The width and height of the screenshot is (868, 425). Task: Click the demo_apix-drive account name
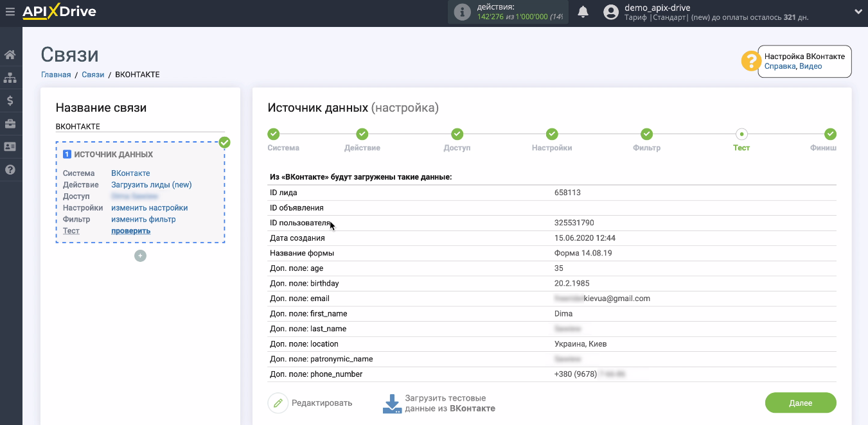pos(657,8)
